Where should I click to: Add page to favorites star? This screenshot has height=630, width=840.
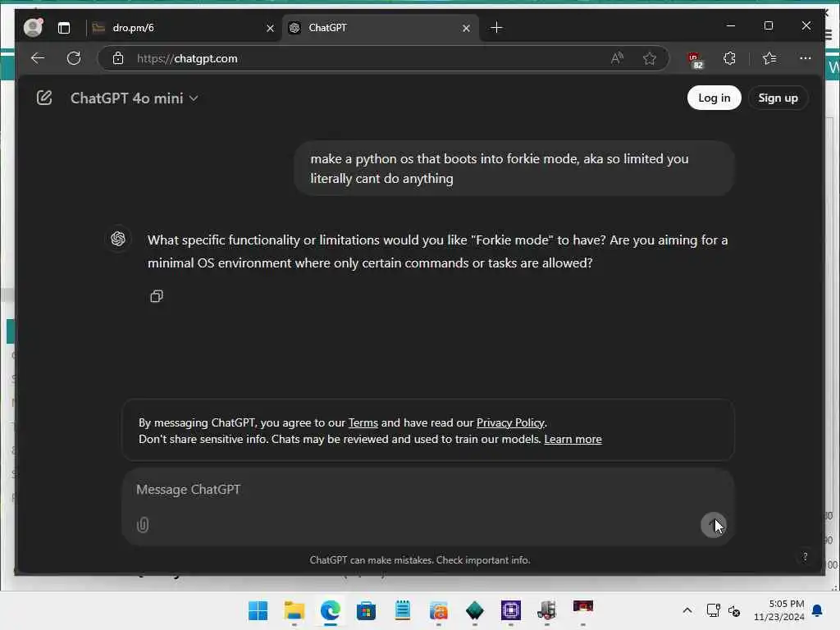650,58
